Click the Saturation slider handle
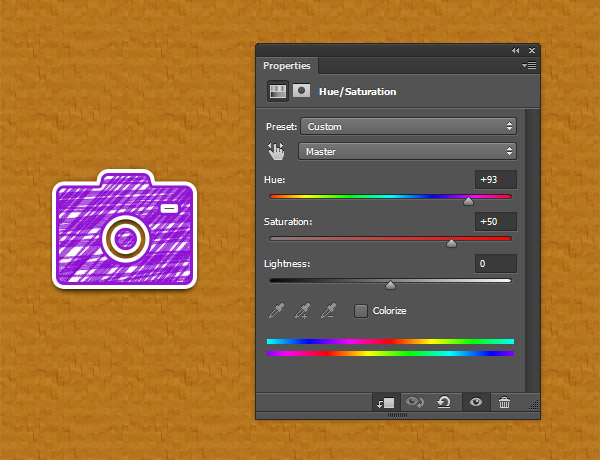Image resolution: width=600 pixels, height=460 pixels. click(x=451, y=242)
